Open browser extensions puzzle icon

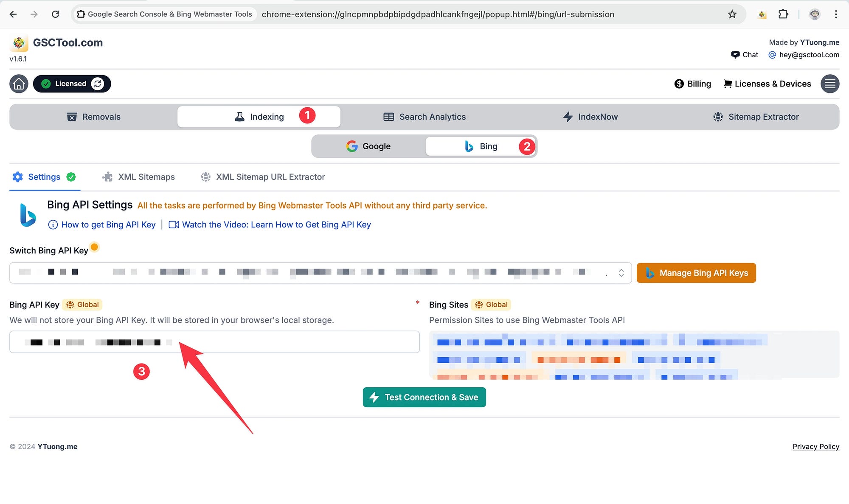(x=783, y=14)
